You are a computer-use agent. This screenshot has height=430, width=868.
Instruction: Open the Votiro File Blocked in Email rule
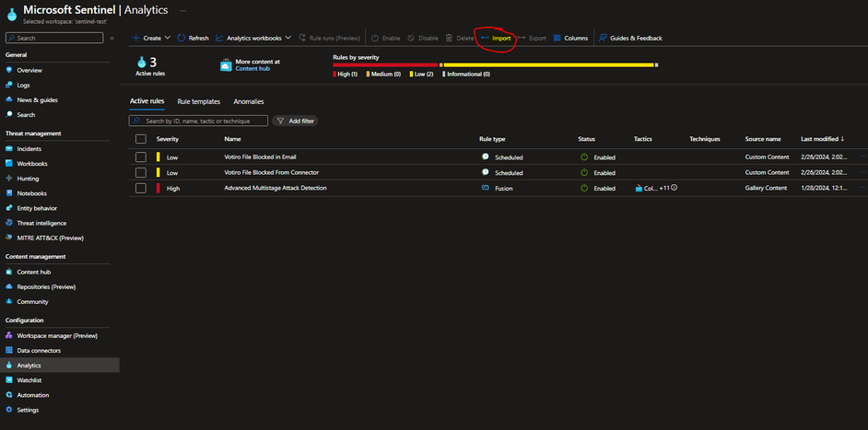tap(260, 157)
